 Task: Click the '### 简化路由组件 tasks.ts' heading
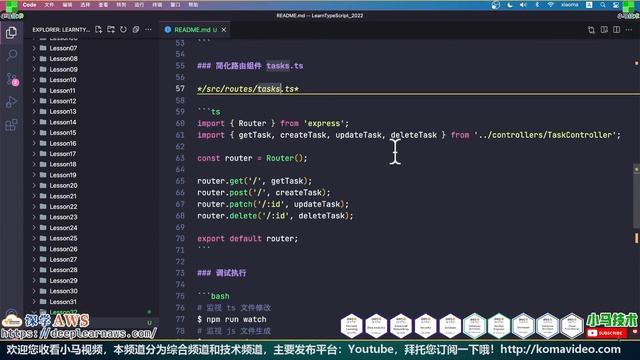pos(250,66)
